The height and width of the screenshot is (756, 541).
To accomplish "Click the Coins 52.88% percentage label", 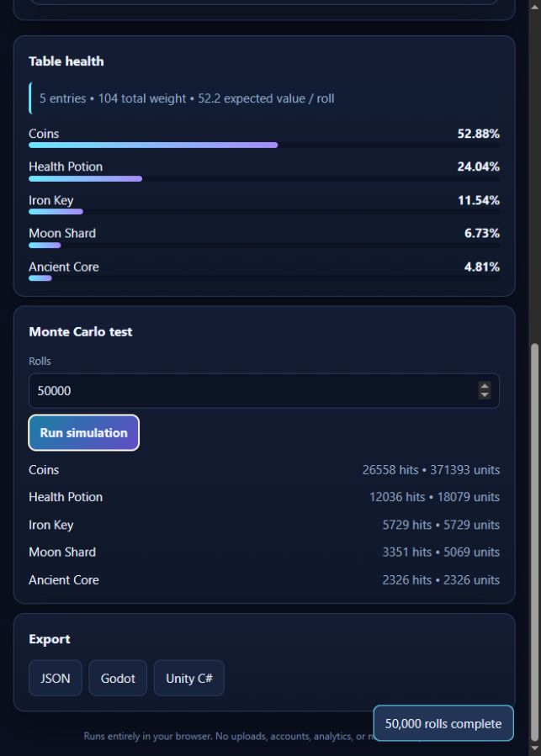I will pos(478,134).
